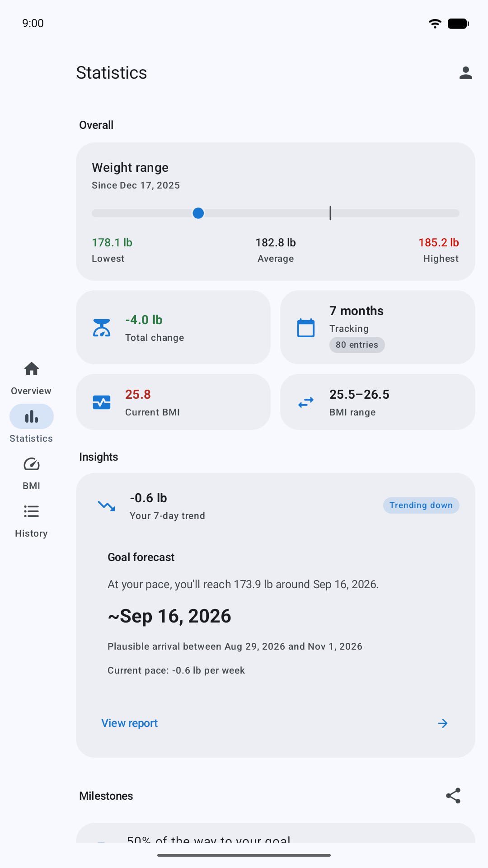Select the Statistics bar chart icon
488x868 pixels.
[x=32, y=416]
